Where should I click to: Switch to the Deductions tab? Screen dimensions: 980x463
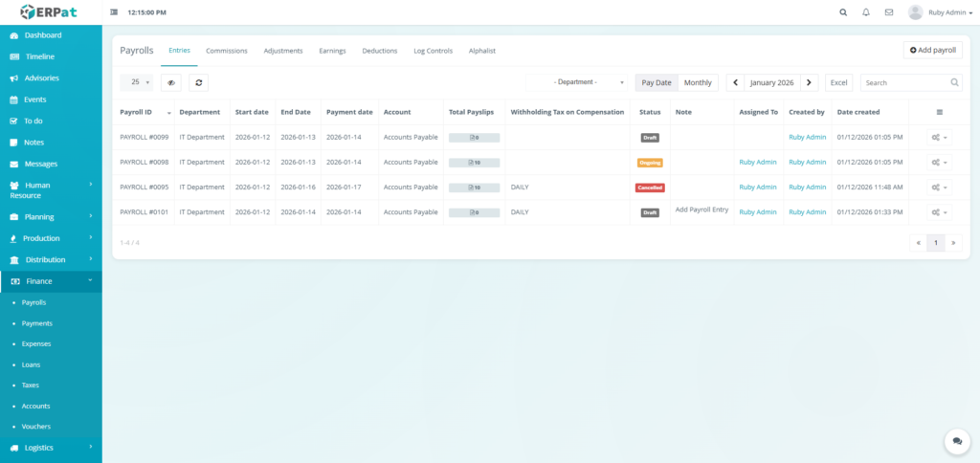click(380, 51)
